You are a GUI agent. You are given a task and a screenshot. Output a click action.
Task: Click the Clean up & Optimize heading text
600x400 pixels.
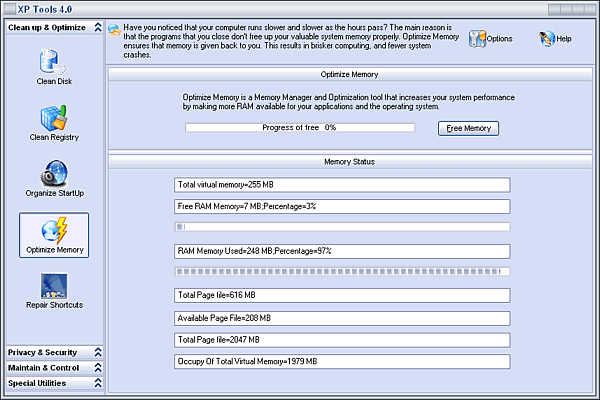point(47,28)
